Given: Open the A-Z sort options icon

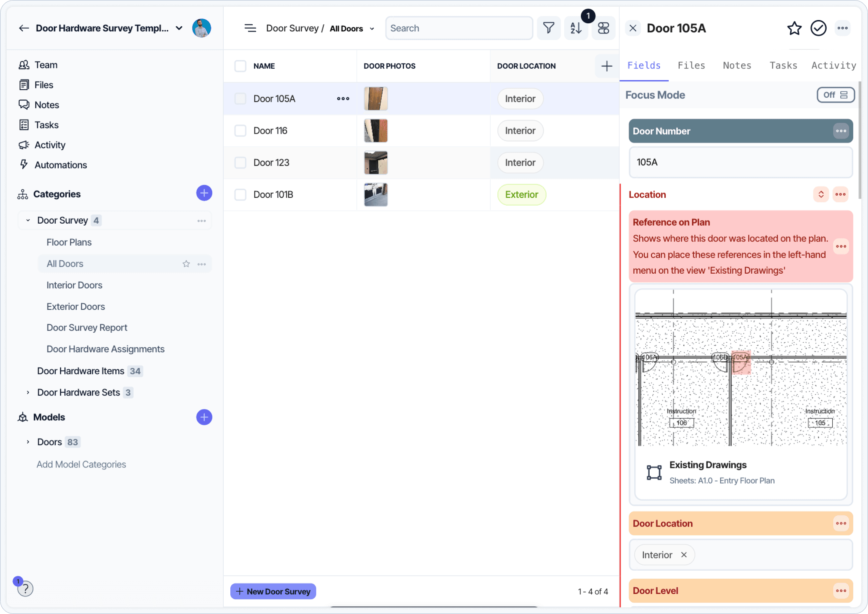Looking at the screenshot, I should (576, 28).
